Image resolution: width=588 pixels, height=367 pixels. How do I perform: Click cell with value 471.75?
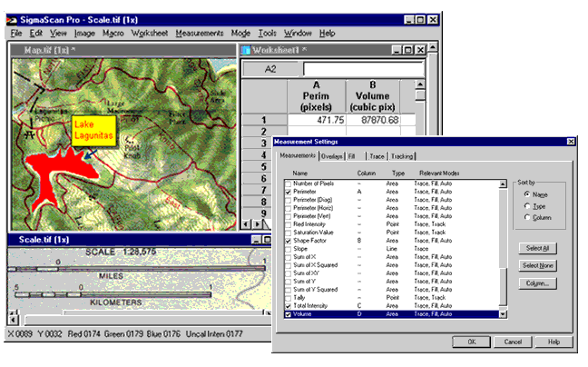317,120
